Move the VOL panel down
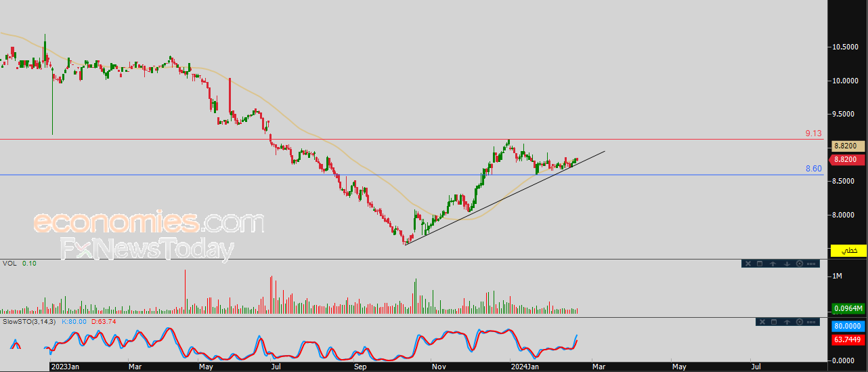Image resolution: width=868 pixels, height=372 pixels. point(786,264)
